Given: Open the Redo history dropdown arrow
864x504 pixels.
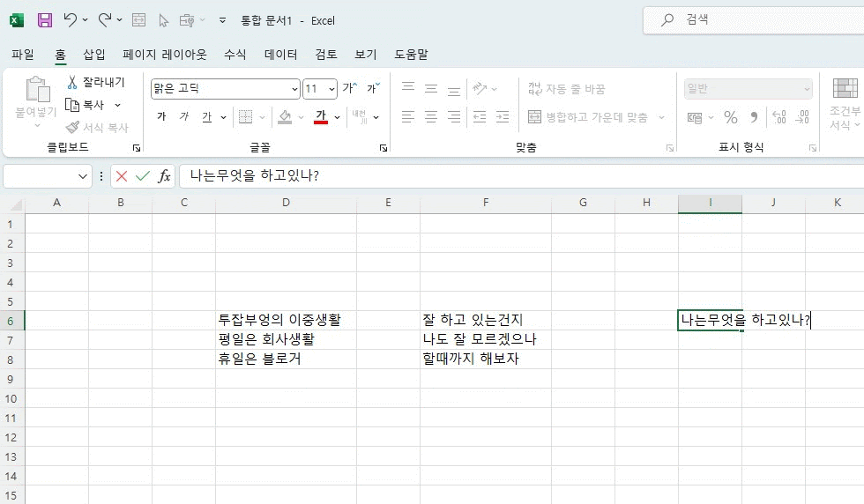Looking at the screenshot, I should [x=119, y=20].
